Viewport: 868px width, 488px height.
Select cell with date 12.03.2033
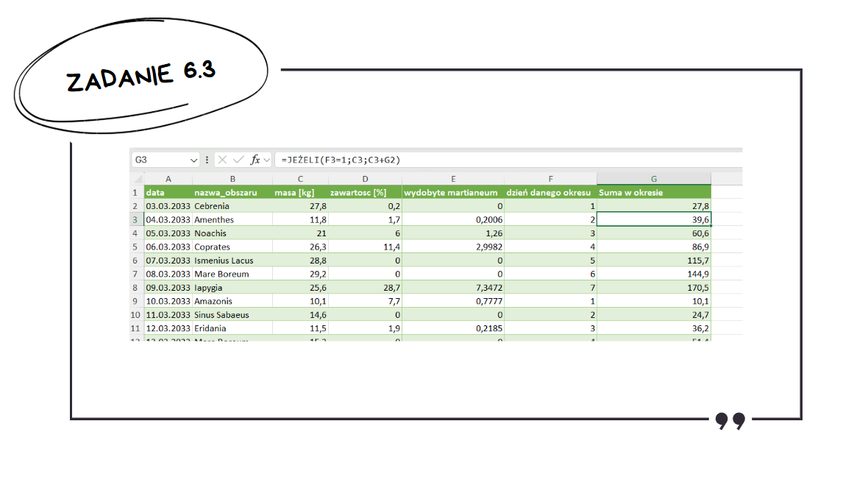click(x=168, y=328)
